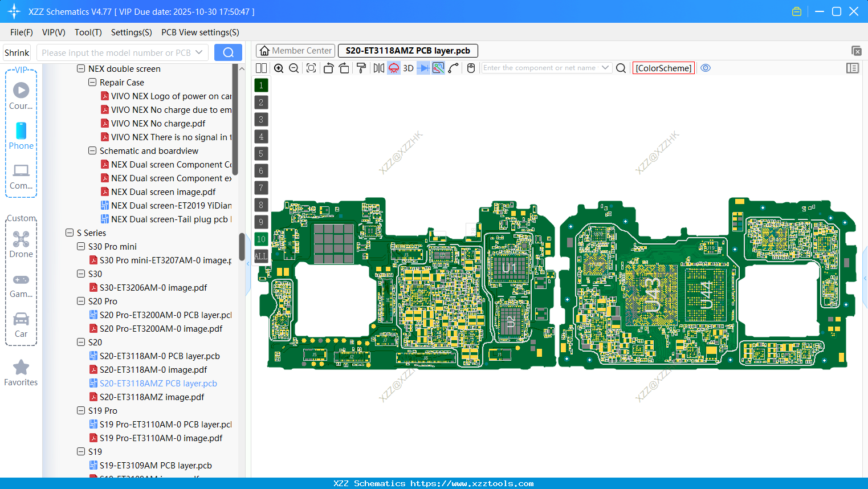Enable PCB layer 5 in layer list

pos(261,153)
